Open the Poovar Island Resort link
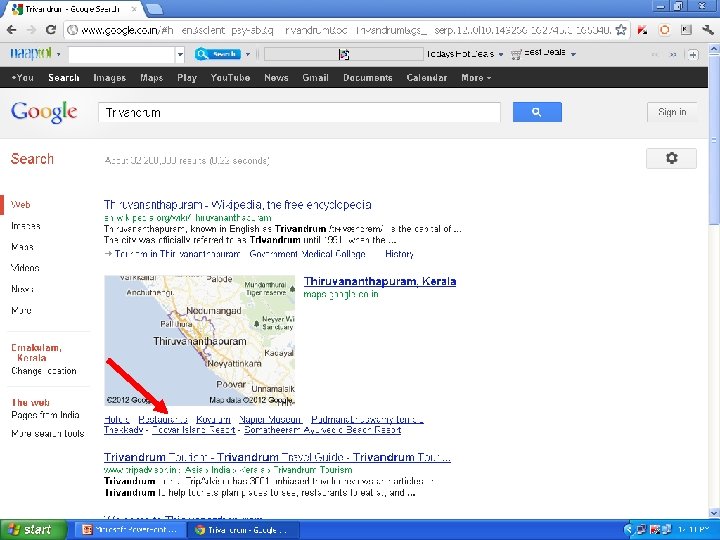The width and height of the screenshot is (720, 540). pyautogui.click(x=193, y=430)
